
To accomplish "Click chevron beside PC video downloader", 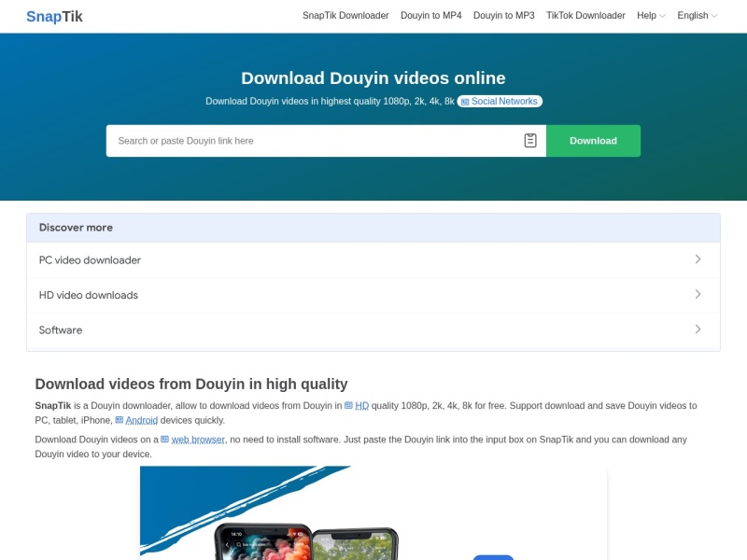I will click(698, 259).
